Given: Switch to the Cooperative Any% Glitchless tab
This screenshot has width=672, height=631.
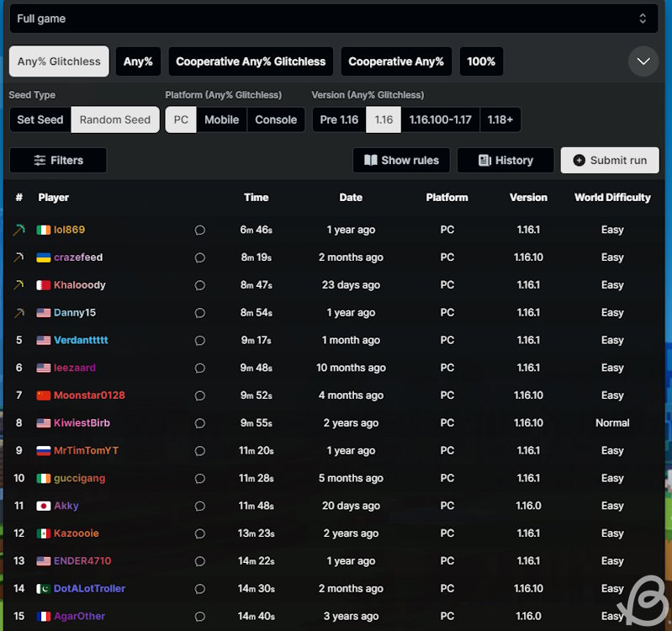Looking at the screenshot, I should pyautogui.click(x=251, y=61).
